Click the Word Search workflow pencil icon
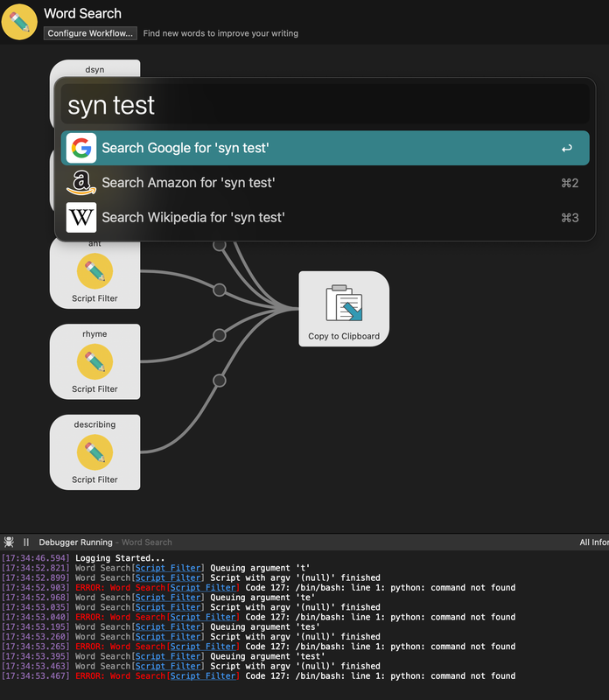 19,22
